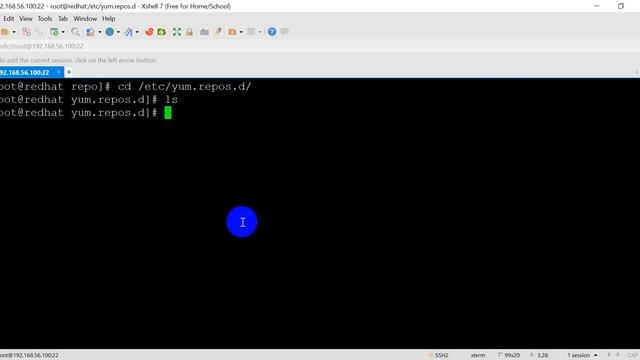Click the keyboard key-mapping icon
Viewport: 640px width, 360px height.
coord(204,32)
